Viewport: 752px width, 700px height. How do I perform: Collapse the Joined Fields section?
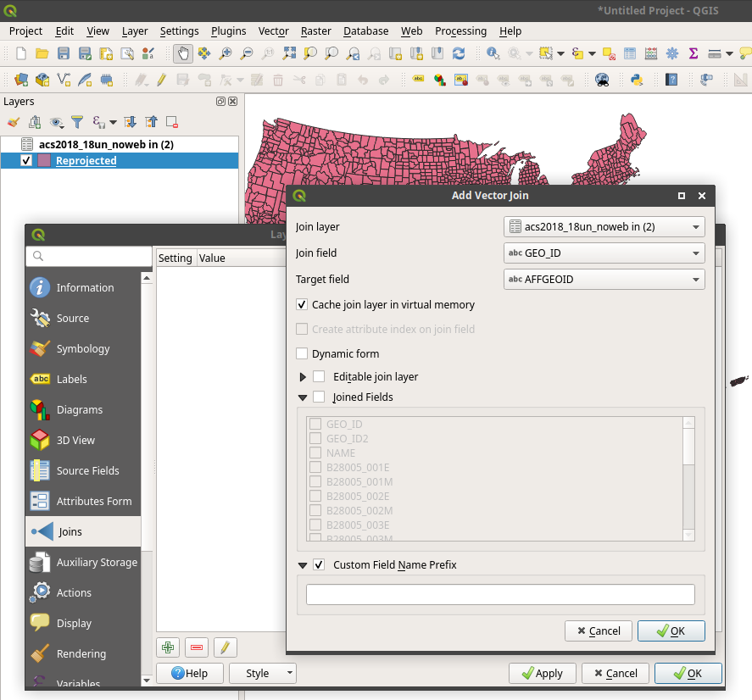coord(303,397)
